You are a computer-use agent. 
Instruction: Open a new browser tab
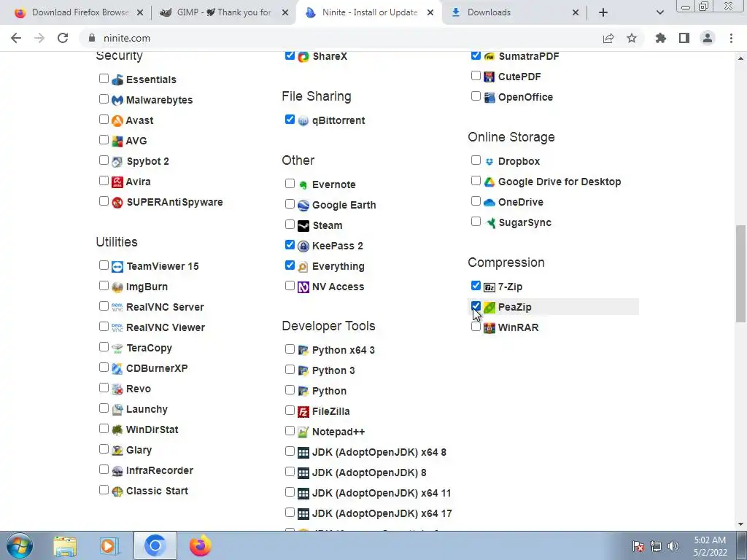point(603,12)
